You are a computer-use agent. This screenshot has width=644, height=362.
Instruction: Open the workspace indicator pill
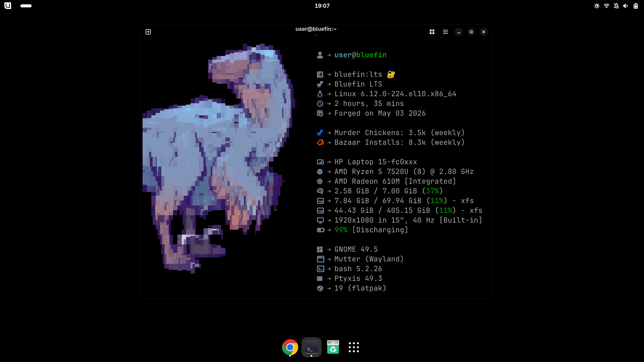26,6
